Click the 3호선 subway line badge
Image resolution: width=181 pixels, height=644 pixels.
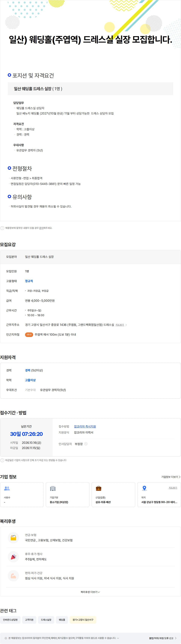(x=29, y=335)
